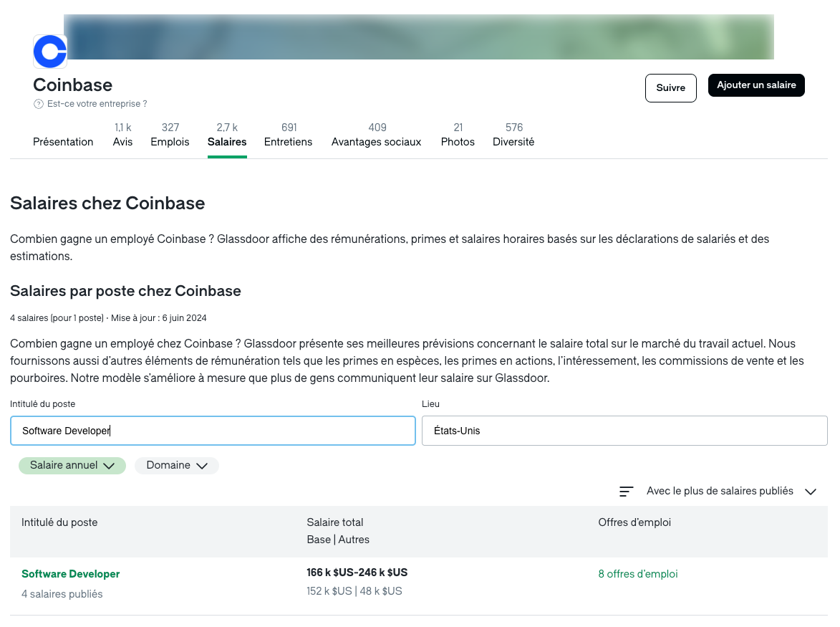
Task: Click the Lieu field showing États-Unis
Action: [624, 431]
